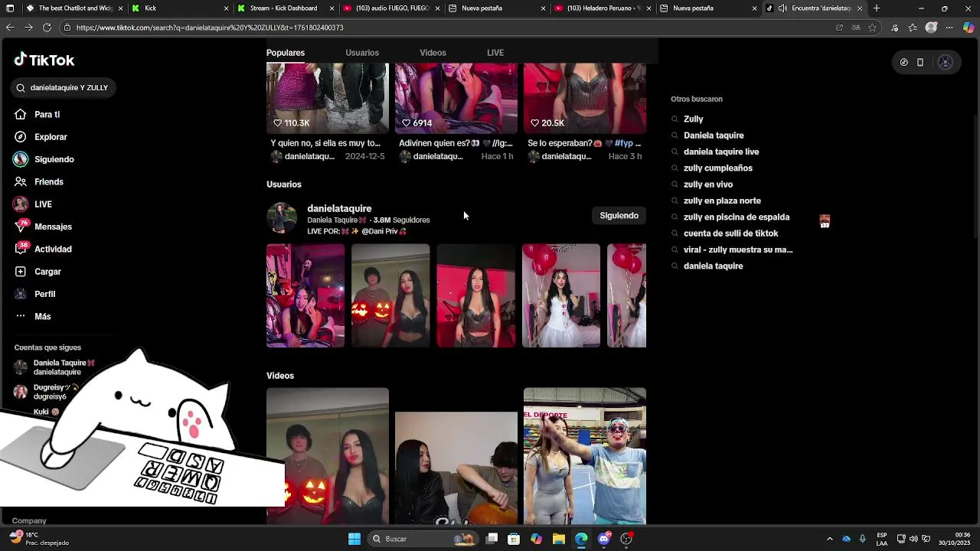Open Perfil page
The image size is (980, 551).
click(x=44, y=294)
